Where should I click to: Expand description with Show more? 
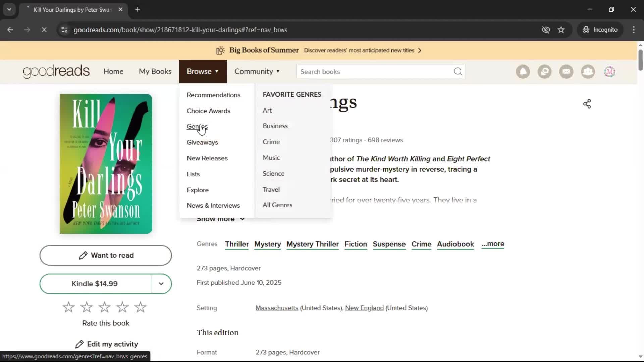click(220, 219)
